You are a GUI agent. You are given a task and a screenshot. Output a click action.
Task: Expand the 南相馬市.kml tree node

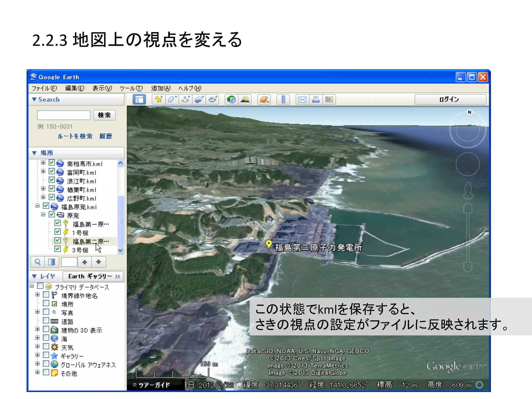(43, 163)
